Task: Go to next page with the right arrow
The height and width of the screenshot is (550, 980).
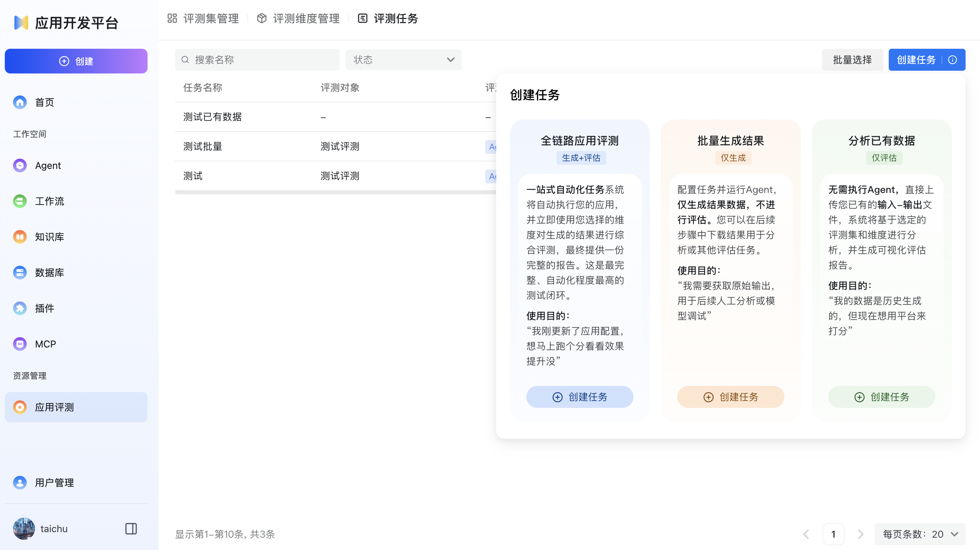Action: (x=860, y=534)
